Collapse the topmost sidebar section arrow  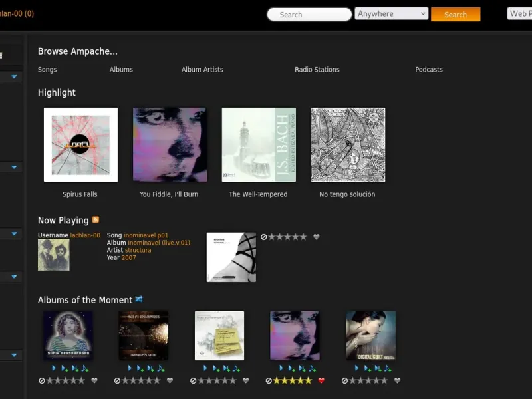pos(14,76)
